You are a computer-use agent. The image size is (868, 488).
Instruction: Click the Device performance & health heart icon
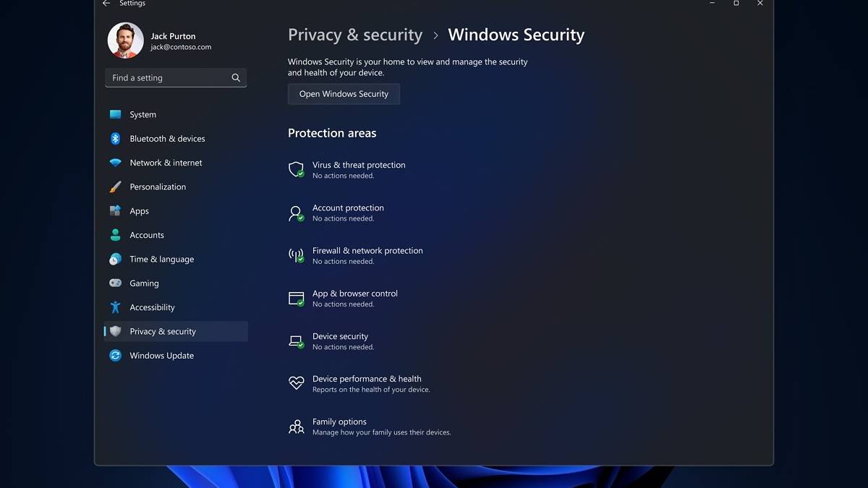click(x=296, y=383)
